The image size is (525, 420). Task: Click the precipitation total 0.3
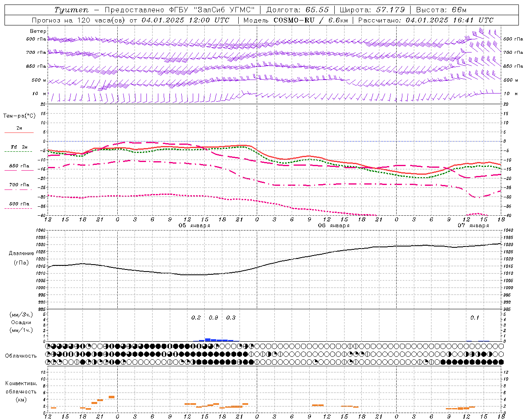[x=231, y=318]
